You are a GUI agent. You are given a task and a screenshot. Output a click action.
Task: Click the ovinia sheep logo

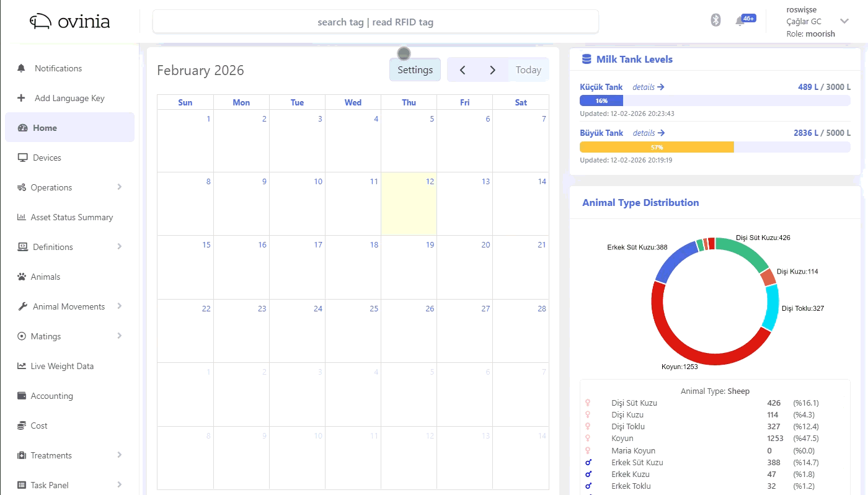42,22
